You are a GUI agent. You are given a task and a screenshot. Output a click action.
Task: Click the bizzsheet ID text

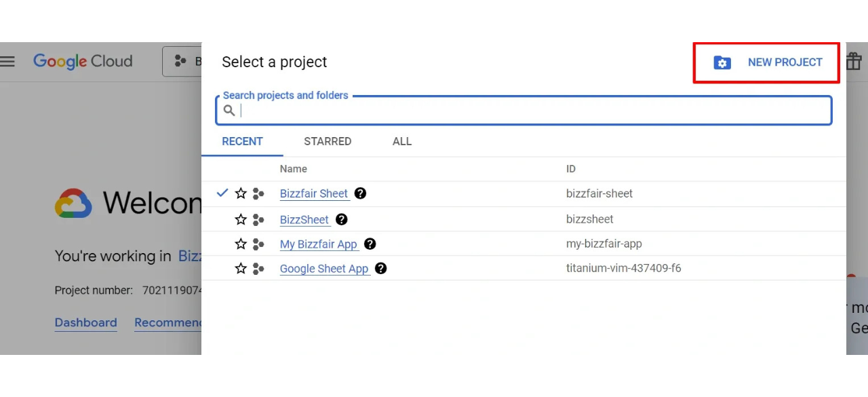[x=590, y=219]
